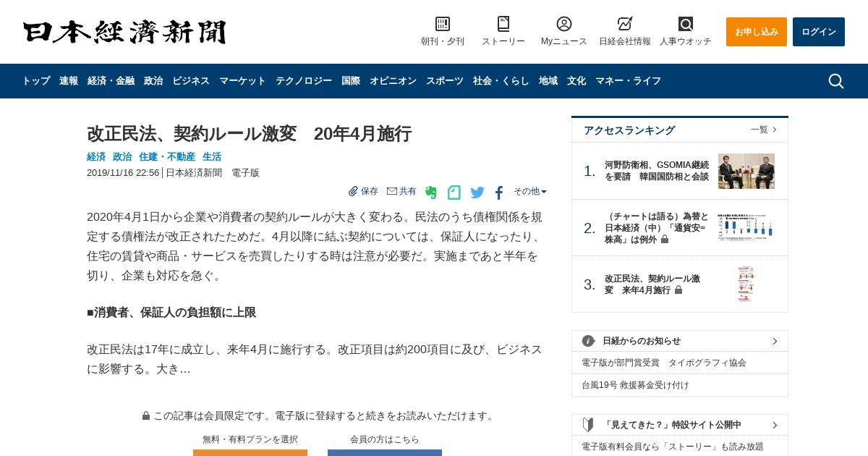868x456 pixels.
Task: Select the ビジネス menu item
Action: coord(191,81)
